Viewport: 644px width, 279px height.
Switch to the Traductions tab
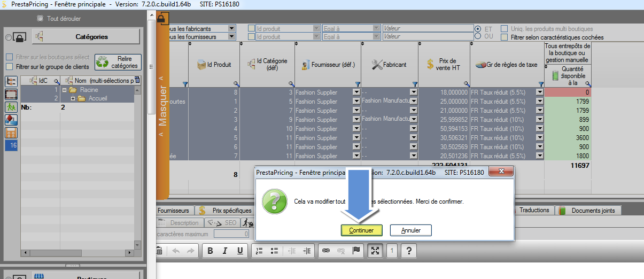coord(533,211)
